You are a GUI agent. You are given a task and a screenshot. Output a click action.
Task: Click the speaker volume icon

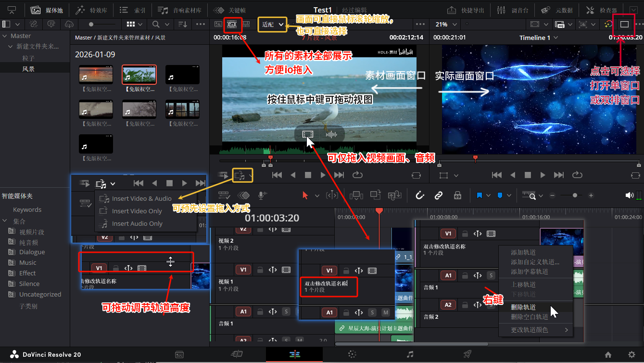629,195
